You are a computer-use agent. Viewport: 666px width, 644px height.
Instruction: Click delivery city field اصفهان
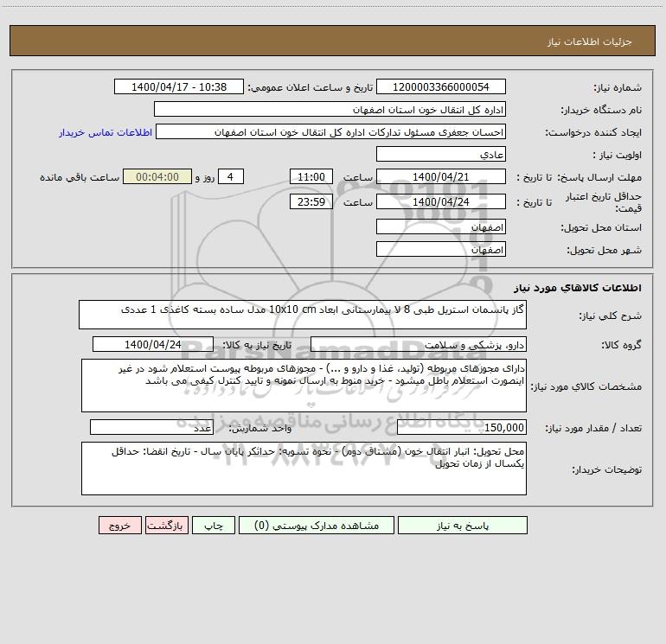click(x=441, y=249)
